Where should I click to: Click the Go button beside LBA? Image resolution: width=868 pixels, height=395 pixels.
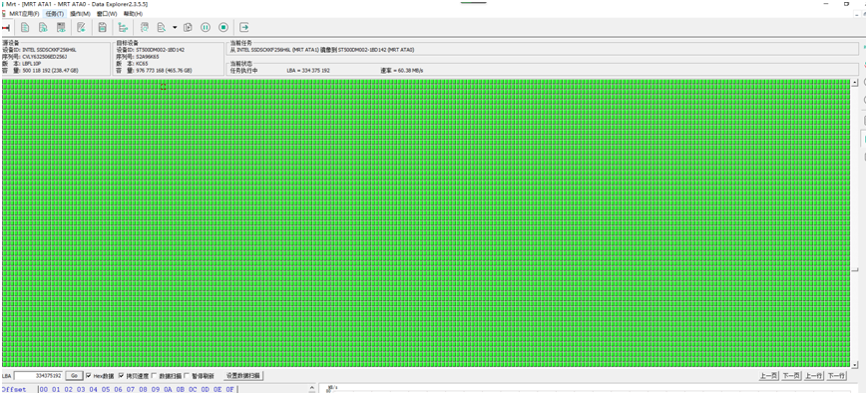(x=74, y=376)
